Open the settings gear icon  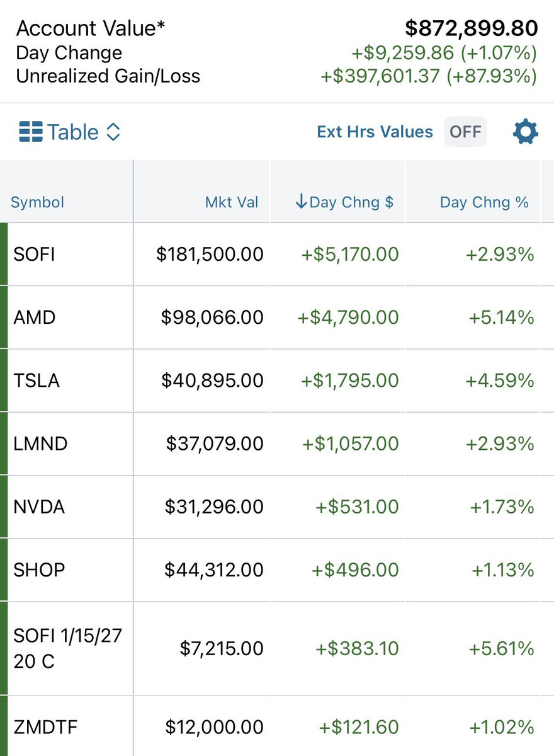(526, 132)
